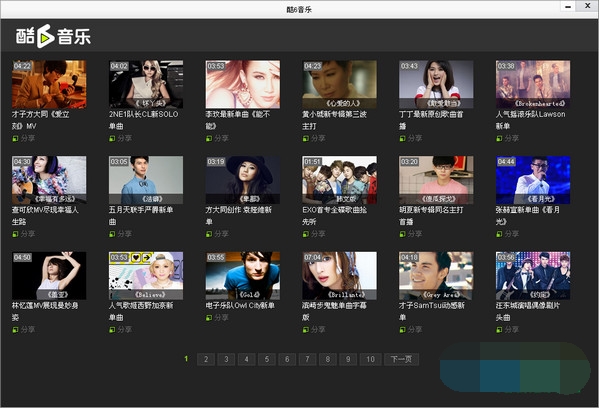The height and width of the screenshot is (408, 599).
Task: Open 五月天联手严爵新单曲 title link
Action: [141, 215]
